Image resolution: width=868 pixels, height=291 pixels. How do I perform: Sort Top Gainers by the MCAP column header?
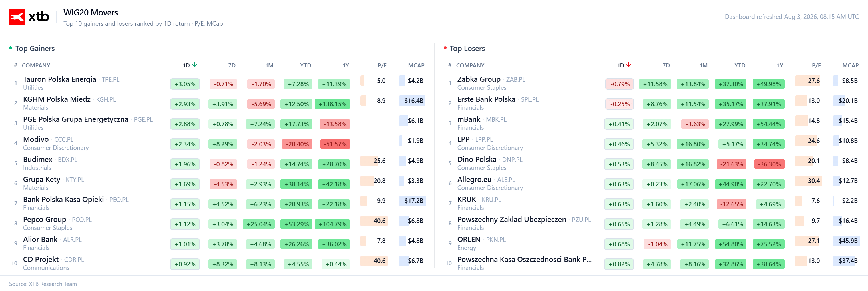(x=416, y=65)
